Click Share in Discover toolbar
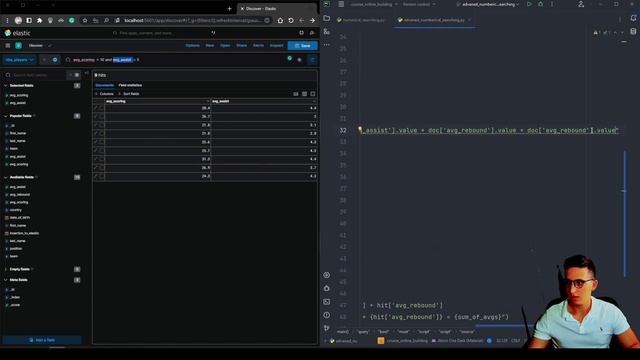The width and height of the screenshot is (640, 360). 242,46
